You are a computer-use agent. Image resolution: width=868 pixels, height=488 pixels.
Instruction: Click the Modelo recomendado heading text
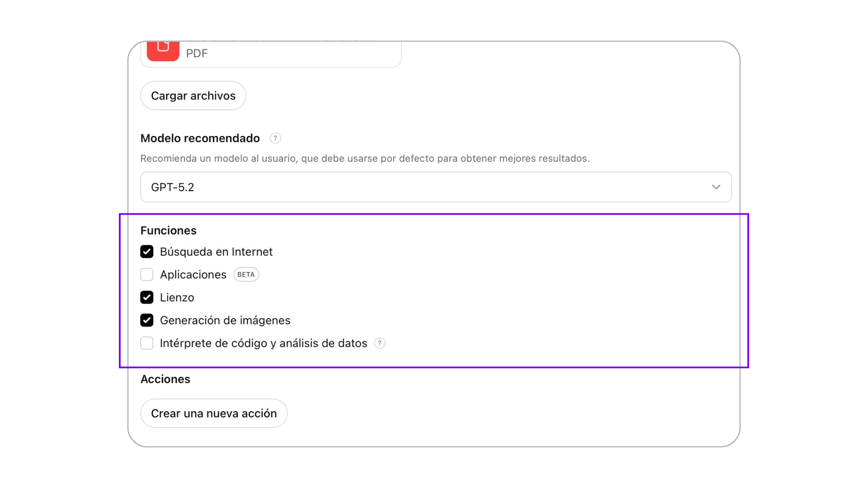pyautogui.click(x=200, y=138)
